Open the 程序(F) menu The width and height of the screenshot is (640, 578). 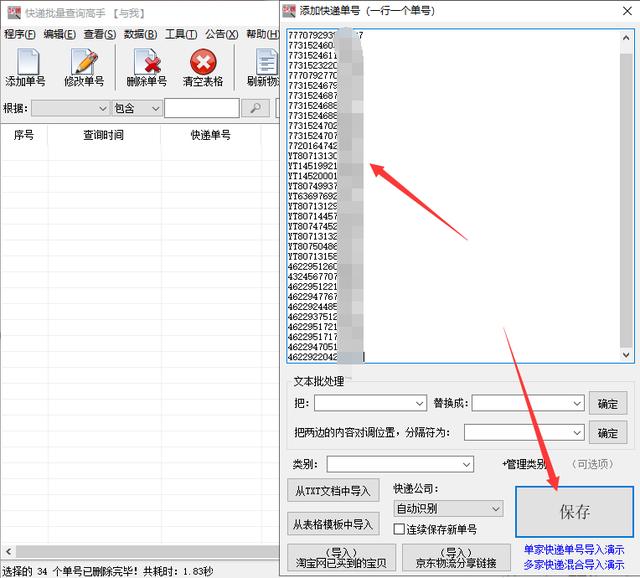19,34
